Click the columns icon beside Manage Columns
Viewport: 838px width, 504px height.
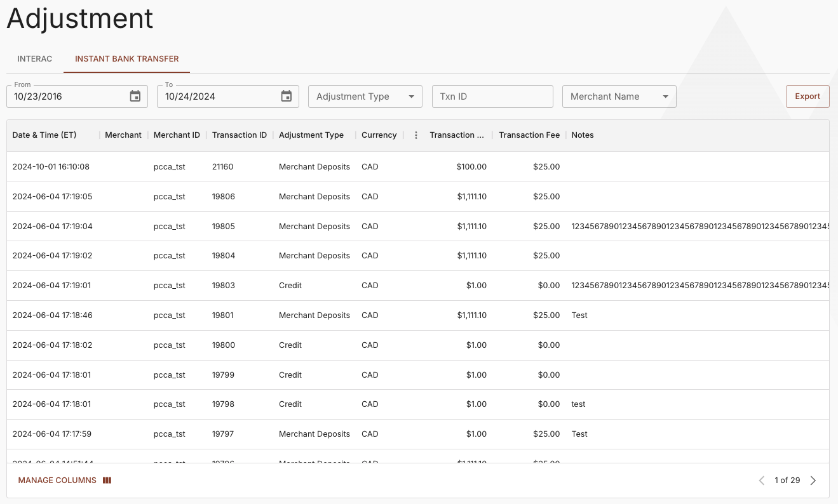point(107,481)
